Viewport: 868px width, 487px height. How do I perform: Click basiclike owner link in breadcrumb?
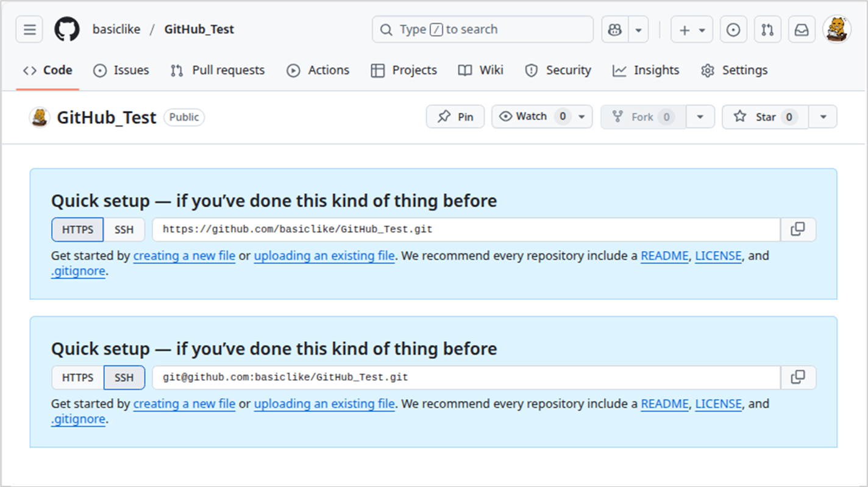pos(116,29)
